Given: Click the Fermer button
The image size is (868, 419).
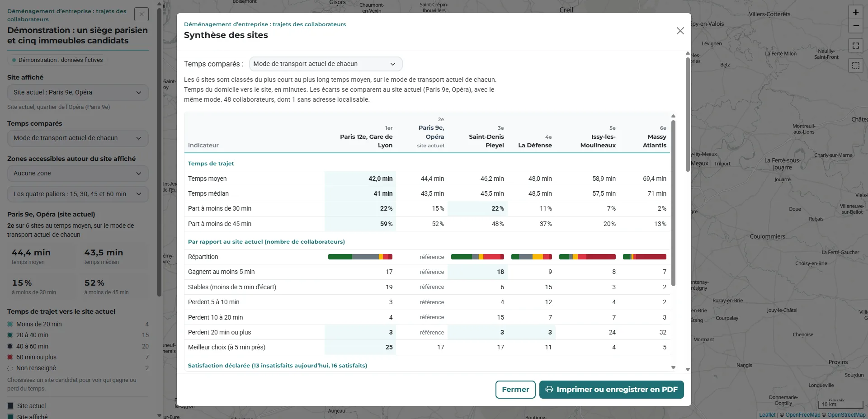Looking at the screenshot, I should (515, 390).
